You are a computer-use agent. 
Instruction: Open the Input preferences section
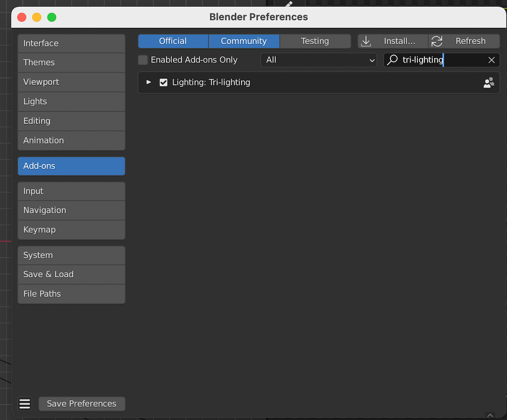pyautogui.click(x=71, y=191)
